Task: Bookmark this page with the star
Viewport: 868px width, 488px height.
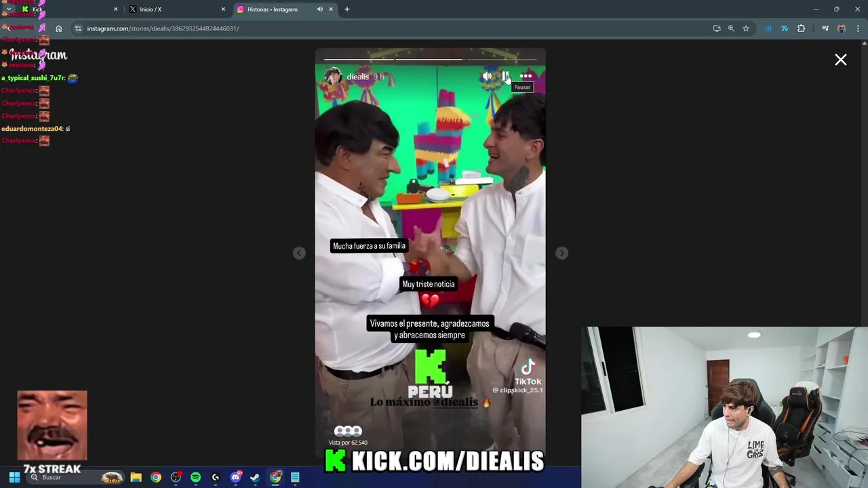Action: [x=746, y=28]
